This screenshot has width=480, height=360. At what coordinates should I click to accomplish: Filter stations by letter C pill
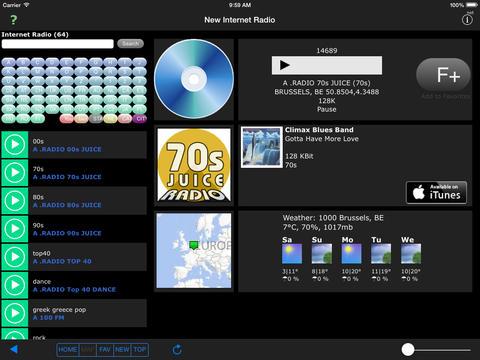[38, 62]
